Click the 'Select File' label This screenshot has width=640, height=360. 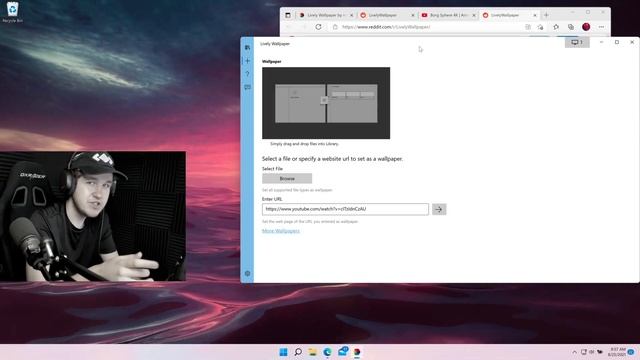pyautogui.click(x=272, y=169)
